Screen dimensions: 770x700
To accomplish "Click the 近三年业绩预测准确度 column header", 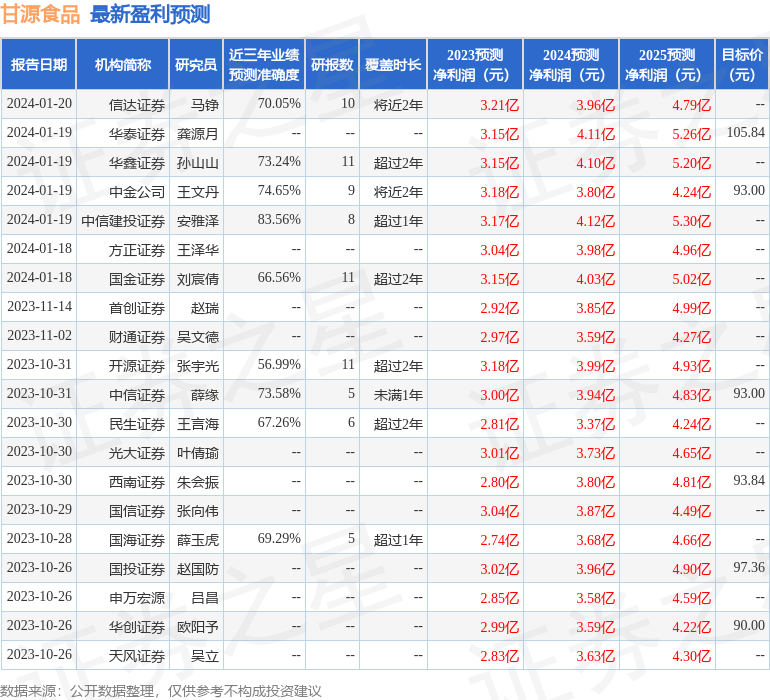I will (x=264, y=65).
